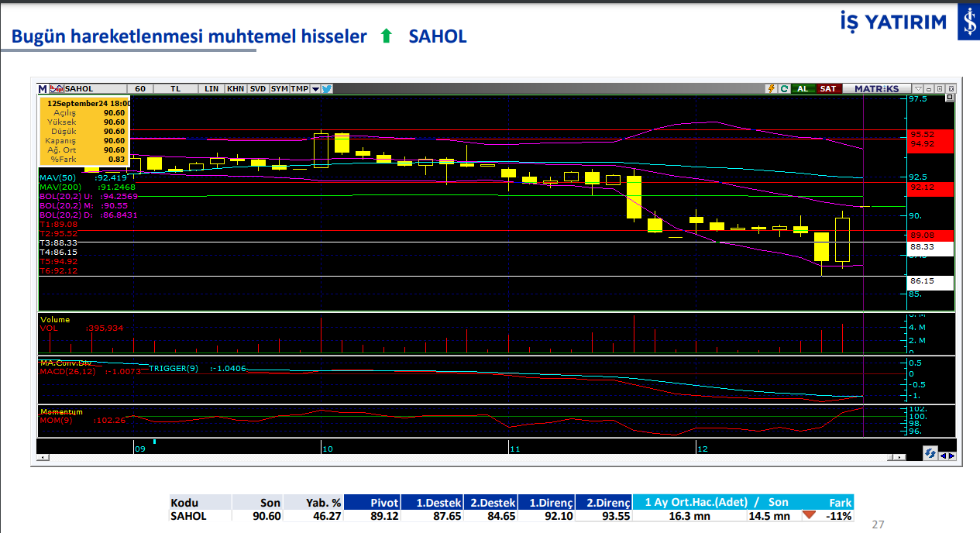The height and width of the screenshot is (533, 980).
Task: Click the blue sync icon at bottom right
Action: [930, 454]
